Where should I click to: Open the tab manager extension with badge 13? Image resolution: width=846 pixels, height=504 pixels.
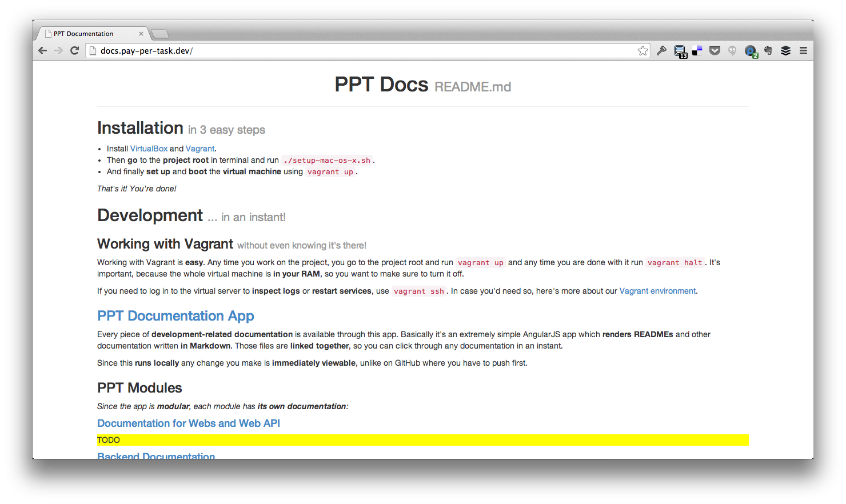pyautogui.click(x=680, y=51)
